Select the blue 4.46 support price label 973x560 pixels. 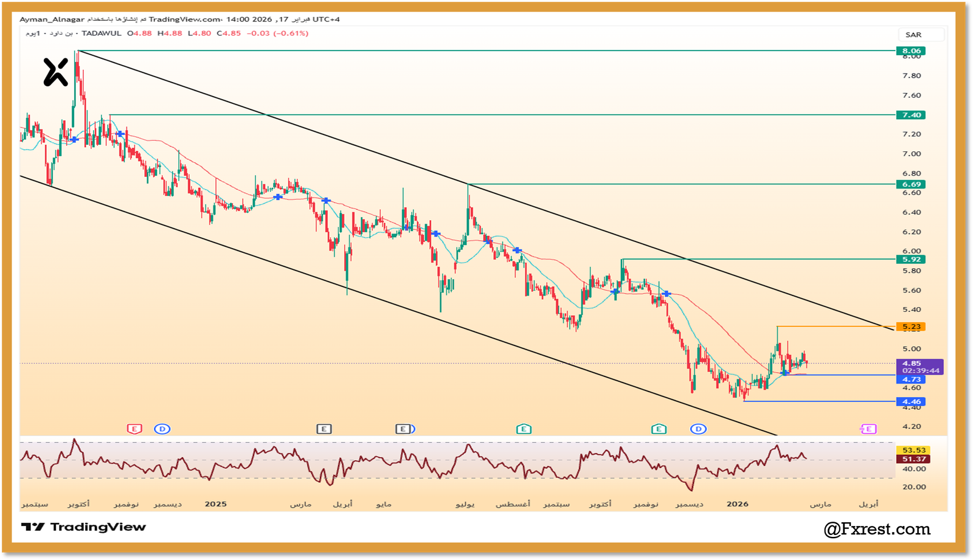(x=910, y=401)
